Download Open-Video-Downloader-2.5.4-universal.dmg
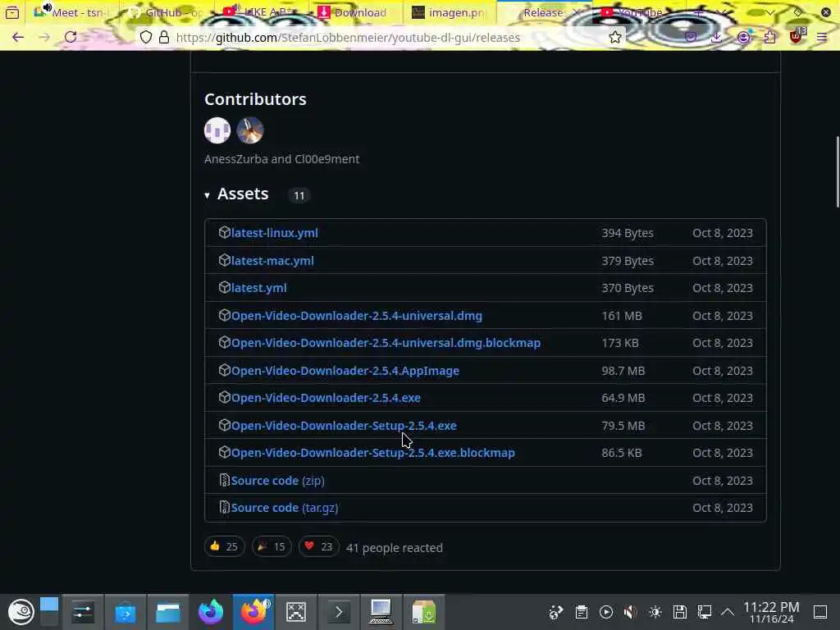 pos(356,316)
